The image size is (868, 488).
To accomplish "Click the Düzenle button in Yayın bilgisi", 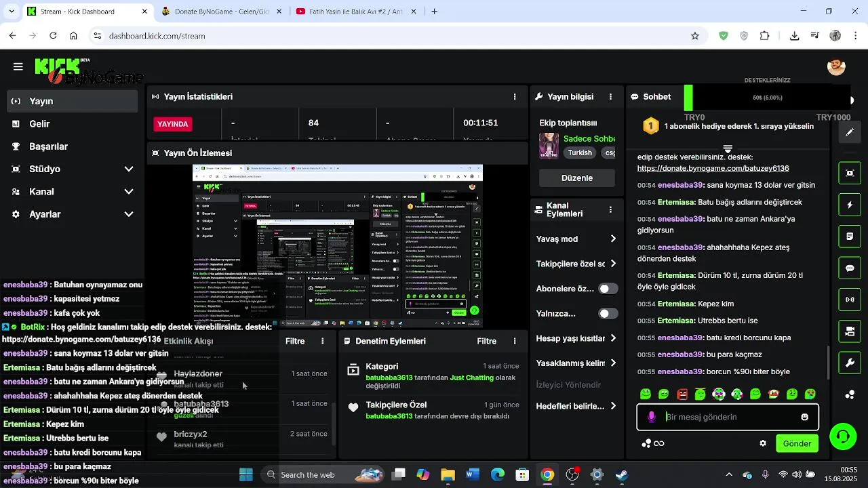I will pos(577,178).
